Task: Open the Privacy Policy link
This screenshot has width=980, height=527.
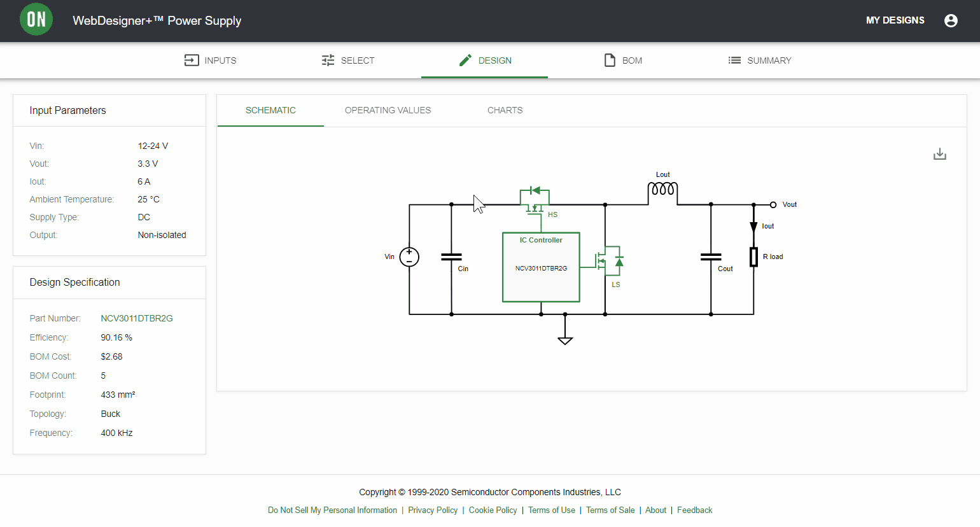Action: [x=433, y=510]
